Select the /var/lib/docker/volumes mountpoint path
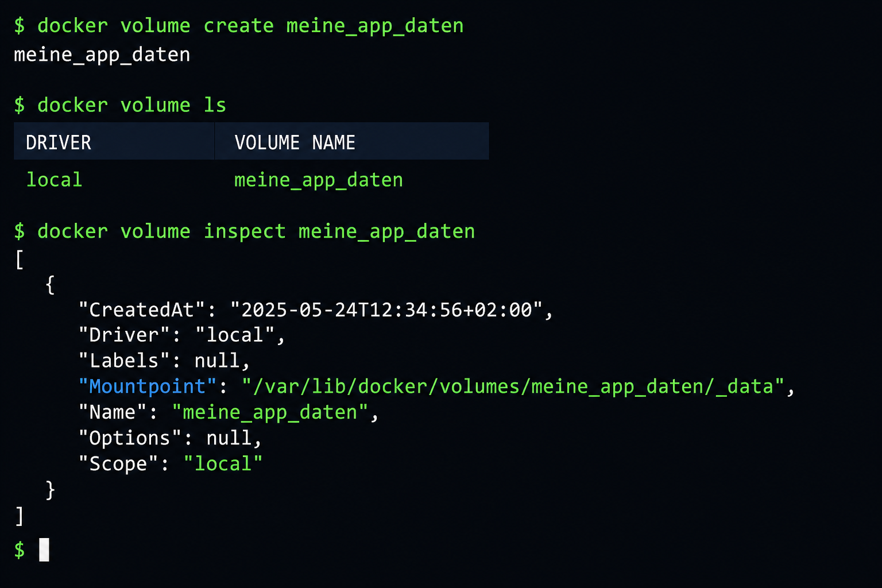This screenshot has width=882, height=588. pos(513,386)
